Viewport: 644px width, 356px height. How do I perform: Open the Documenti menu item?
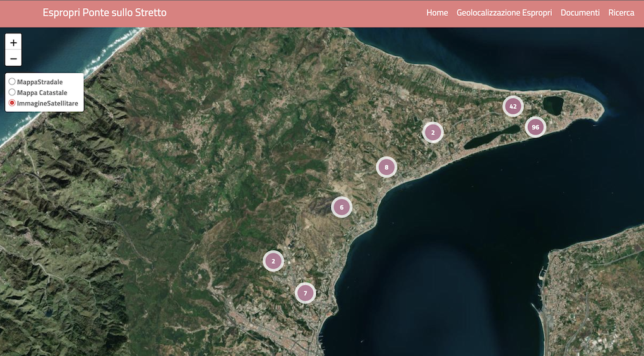580,13
